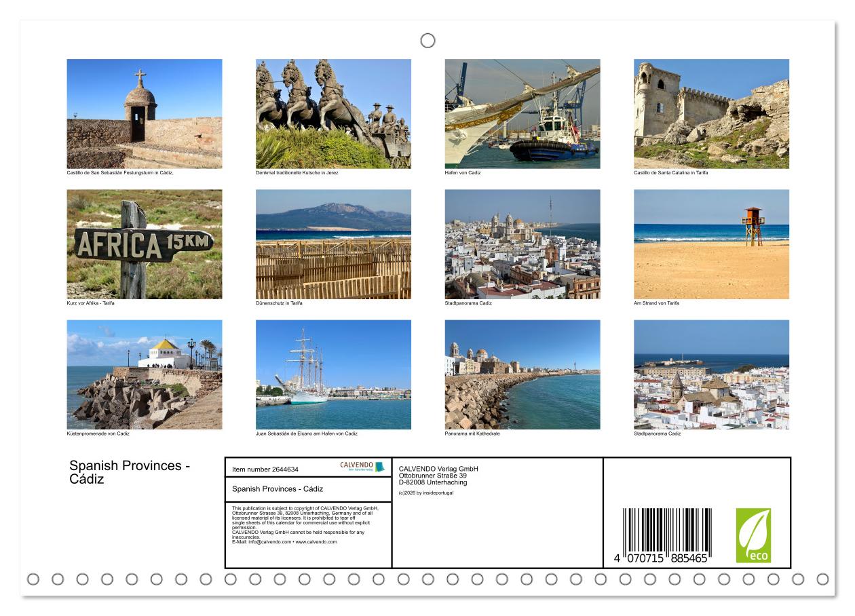Click caption 'Kurz vor Afrika - Tarifa'
This screenshot has width=855, height=616.
(x=91, y=303)
